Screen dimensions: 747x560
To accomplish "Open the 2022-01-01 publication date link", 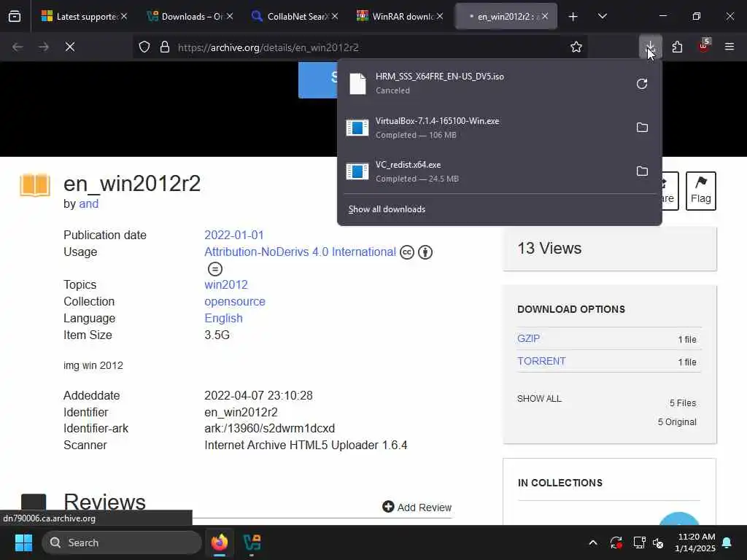I will [234, 236].
